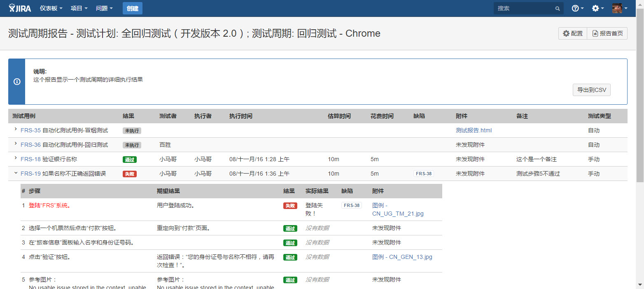Click the 手动 test type for FRS-18

click(x=594, y=159)
